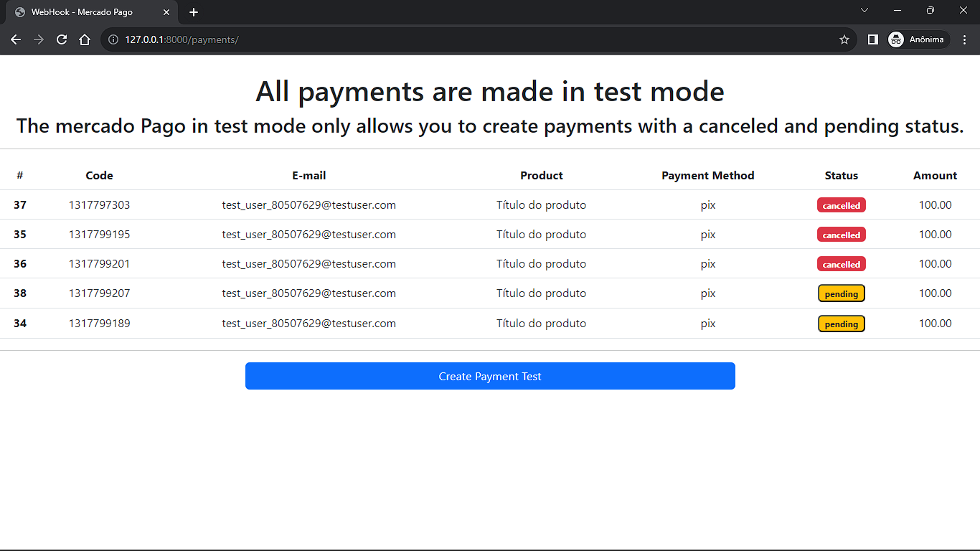Select the WebHook - Mercado Pago tab
This screenshot has width=980, height=551.
coord(92,12)
